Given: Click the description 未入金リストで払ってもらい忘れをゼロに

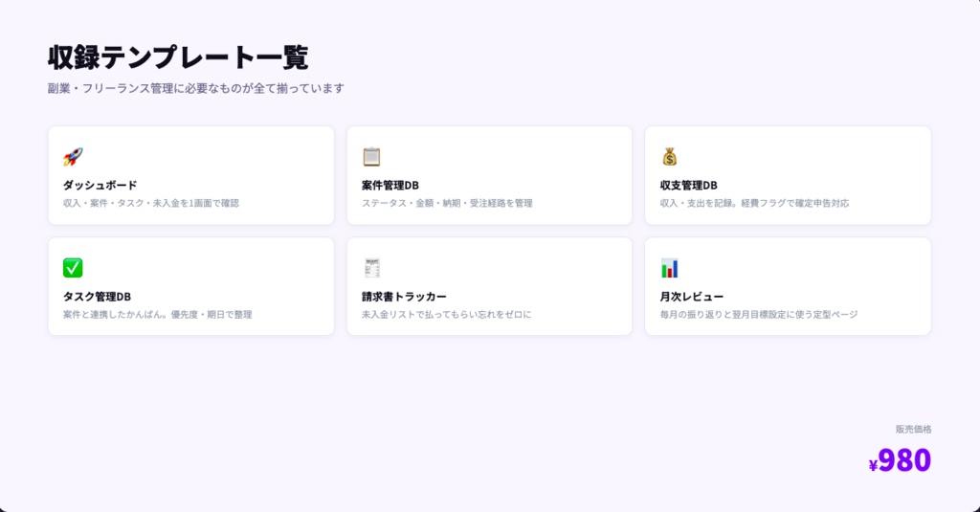Looking at the screenshot, I should 446,315.
